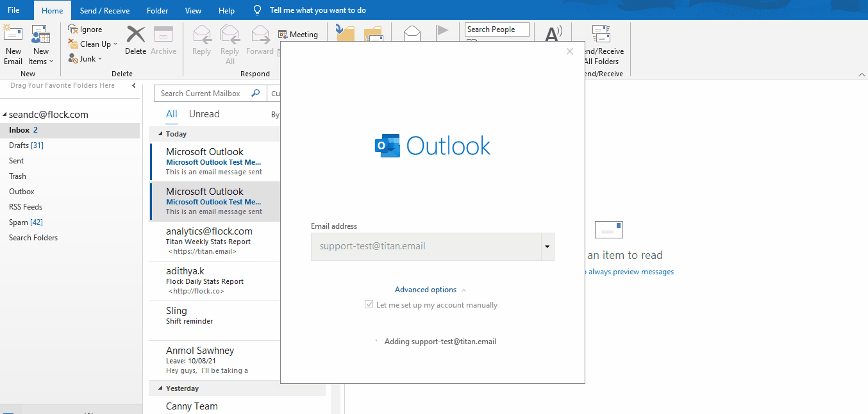Open the email address dropdown arrow
Image resolution: width=868 pixels, height=414 pixels.
[547, 247]
